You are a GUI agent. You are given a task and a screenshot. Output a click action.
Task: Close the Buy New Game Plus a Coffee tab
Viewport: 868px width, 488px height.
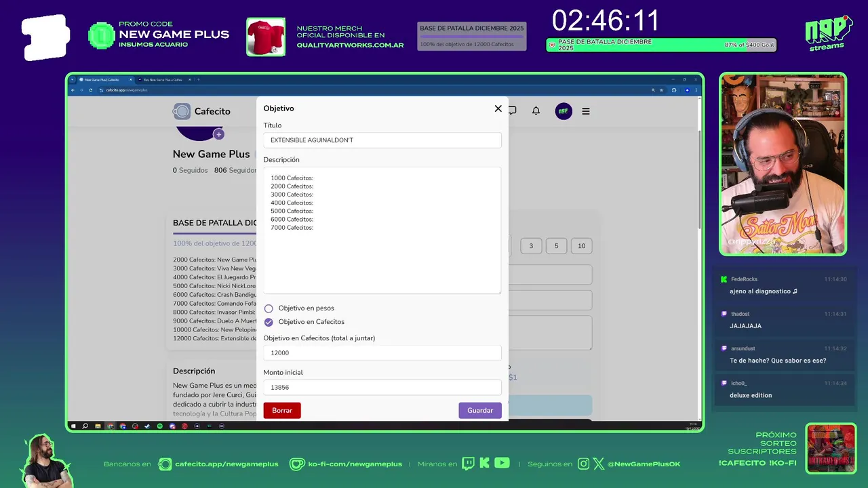click(x=190, y=79)
